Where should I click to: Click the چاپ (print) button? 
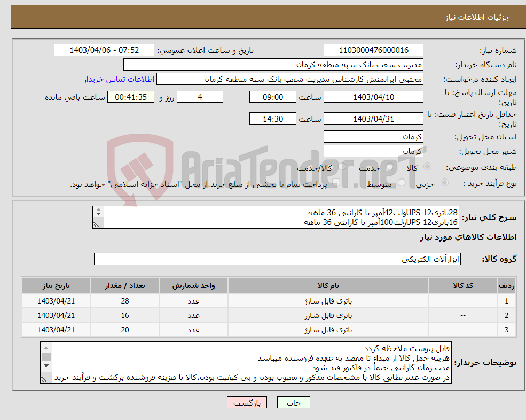coord(293,402)
